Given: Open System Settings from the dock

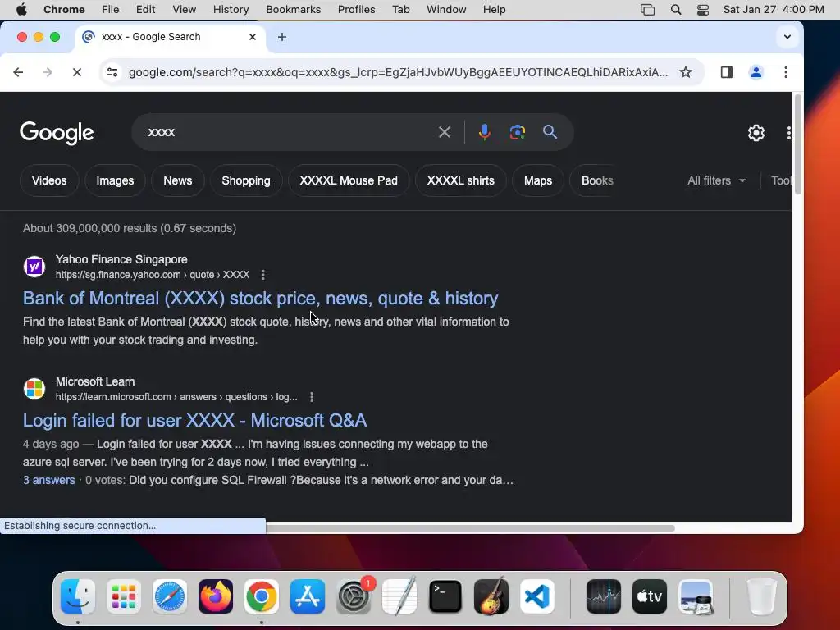Looking at the screenshot, I should tap(354, 596).
